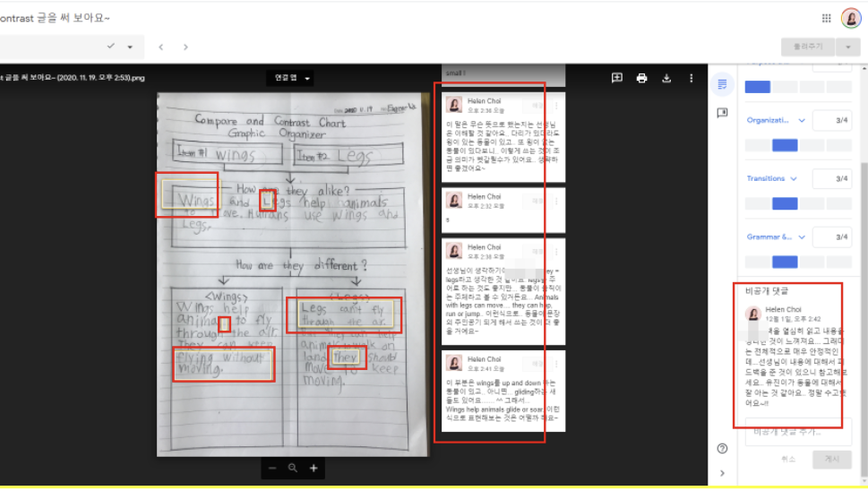Show the grading rubric panel icon

click(722, 85)
